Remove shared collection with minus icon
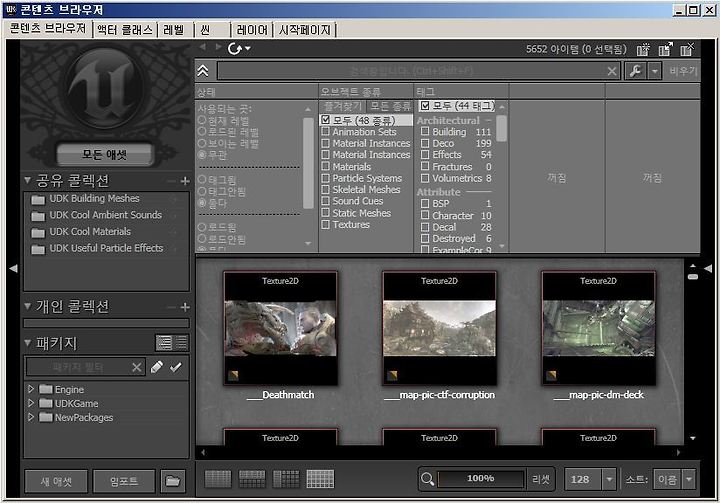The width and height of the screenshot is (720, 503). pyautogui.click(x=171, y=181)
